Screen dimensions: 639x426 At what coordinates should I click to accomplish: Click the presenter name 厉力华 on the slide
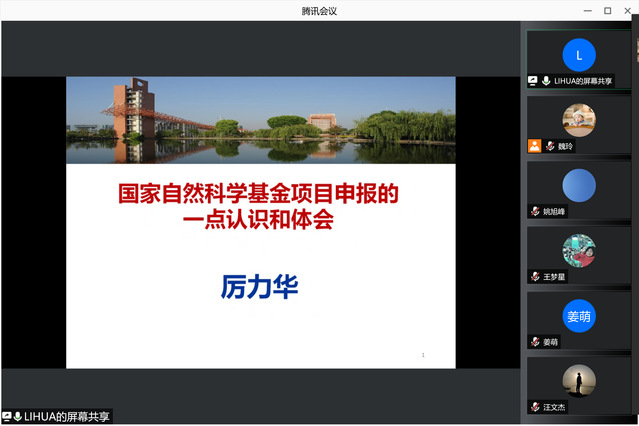260,285
